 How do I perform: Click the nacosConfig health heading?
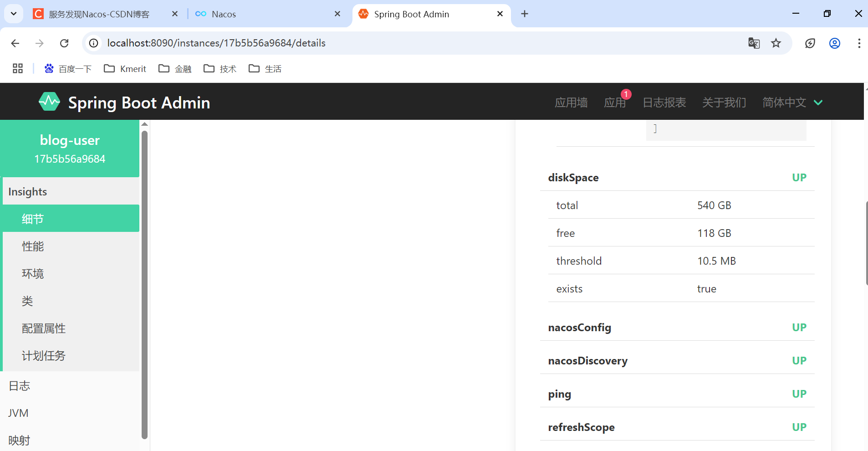[579, 328]
